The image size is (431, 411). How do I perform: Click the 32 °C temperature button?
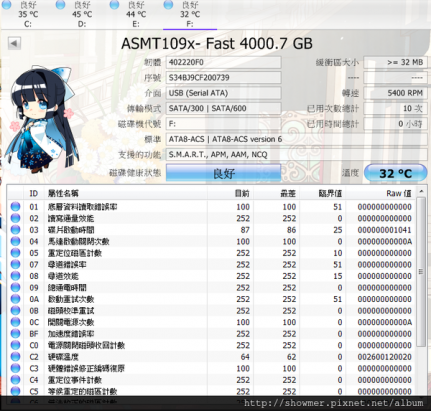(396, 173)
